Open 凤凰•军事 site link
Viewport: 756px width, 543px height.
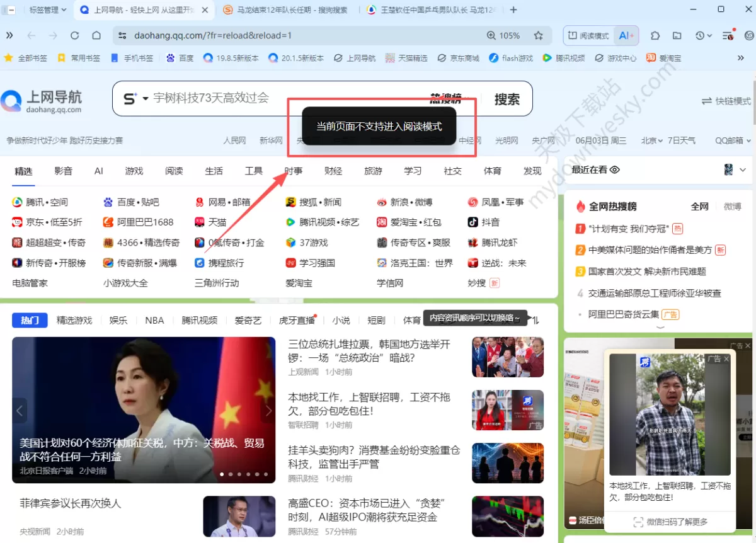[x=496, y=202]
